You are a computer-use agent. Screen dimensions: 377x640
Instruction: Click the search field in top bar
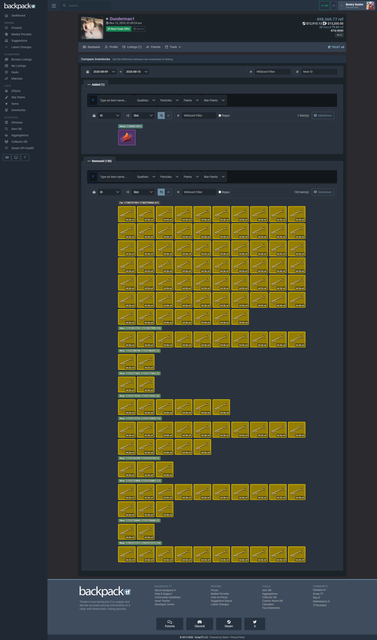click(x=86, y=6)
